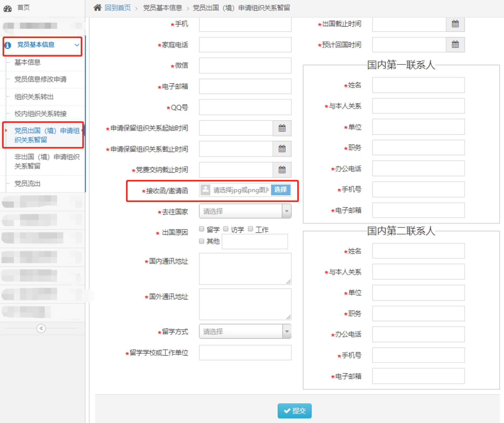504x423 pixels.
Task: Enable the 其他 option for 出国原因
Action: (202, 241)
